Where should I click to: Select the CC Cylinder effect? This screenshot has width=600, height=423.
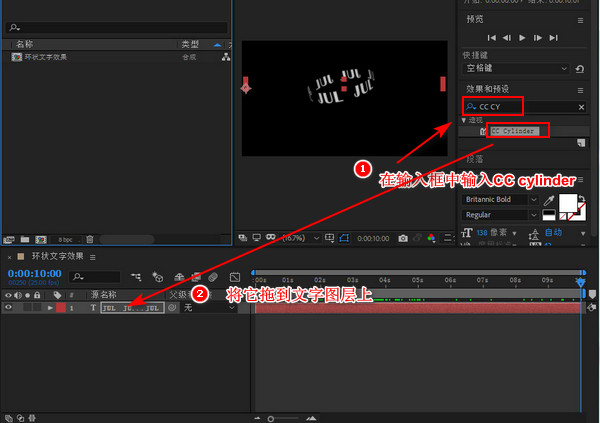point(515,131)
